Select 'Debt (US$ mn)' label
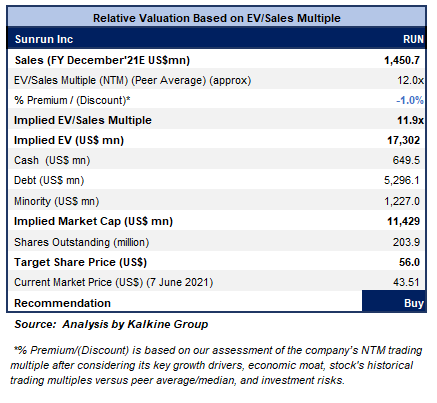437x403 pixels. pos(49,180)
